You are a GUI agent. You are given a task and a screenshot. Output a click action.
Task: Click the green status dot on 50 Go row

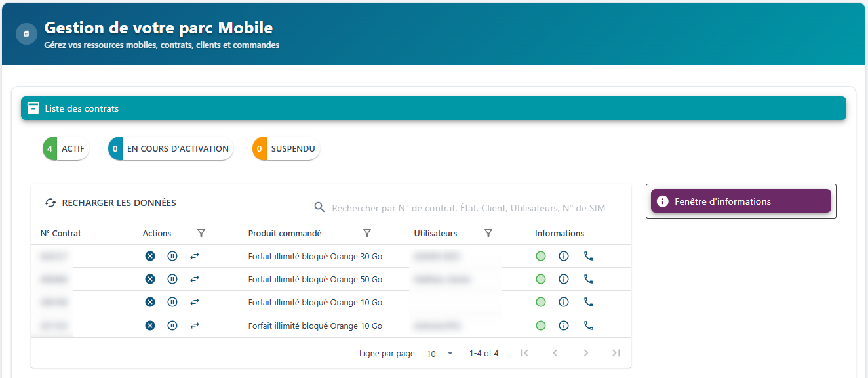point(541,279)
